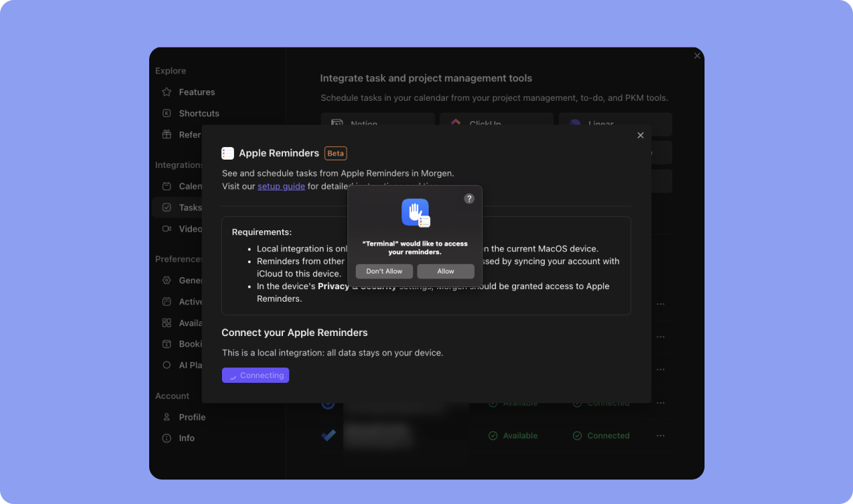Open the three-dot menu in the last integrations row
This screenshot has height=504, width=853.
pyautogui.click(x=660, y=435)
